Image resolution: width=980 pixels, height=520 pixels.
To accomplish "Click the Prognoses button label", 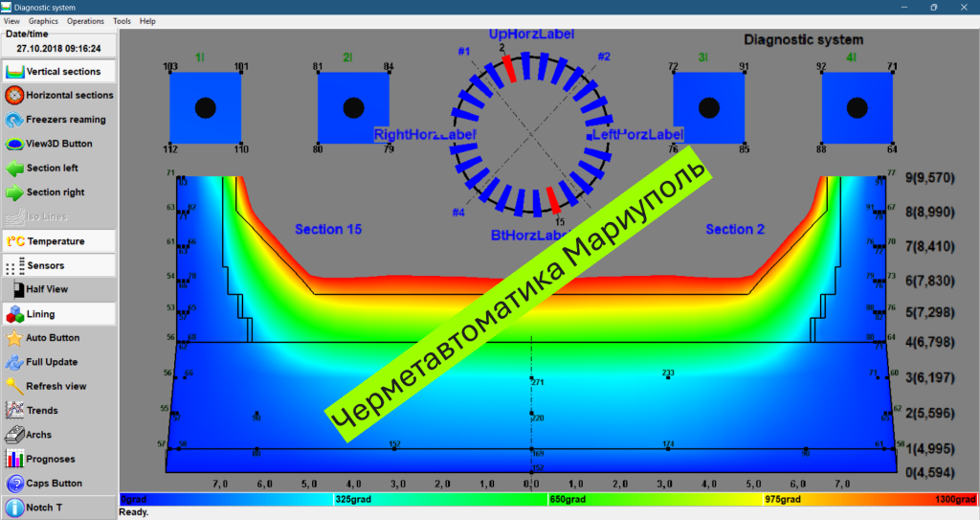I will click(51, 460).
